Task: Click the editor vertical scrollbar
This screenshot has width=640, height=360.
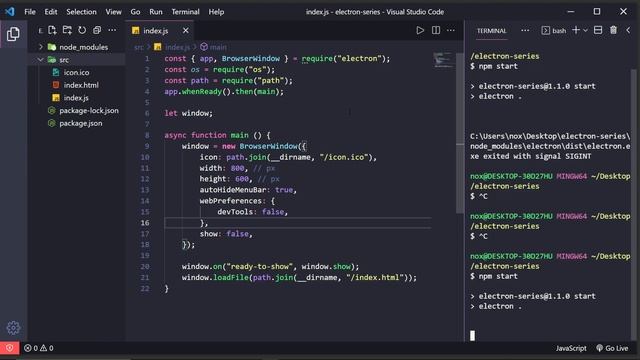Action: 460,133
